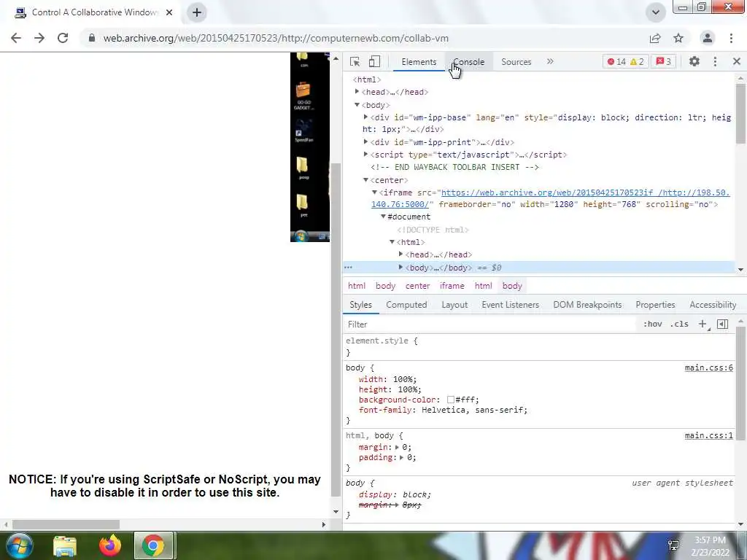This screenshot has height=560, width=747.
Task: Open DevTools settings gear
Action: pos(694,61)
